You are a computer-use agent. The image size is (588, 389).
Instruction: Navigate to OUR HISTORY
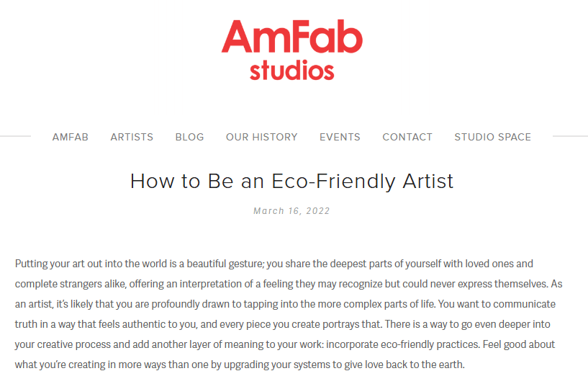click(x=261, y=137)
